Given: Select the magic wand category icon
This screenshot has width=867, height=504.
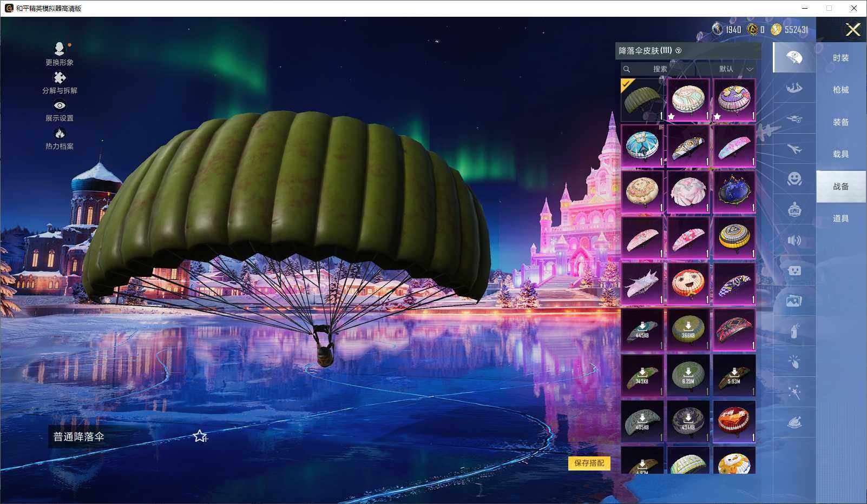Looking at the screenshot, I should pos(794,392).
